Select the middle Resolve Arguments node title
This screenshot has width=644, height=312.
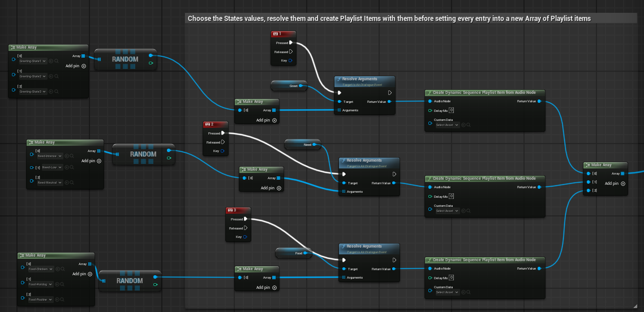click(x=364, y=161)
